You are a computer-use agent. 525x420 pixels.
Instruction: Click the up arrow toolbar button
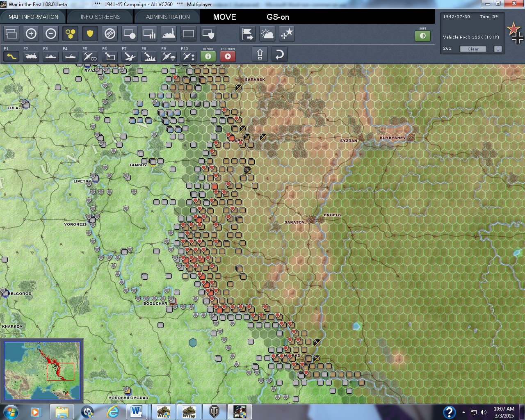[x=260, y=55]
